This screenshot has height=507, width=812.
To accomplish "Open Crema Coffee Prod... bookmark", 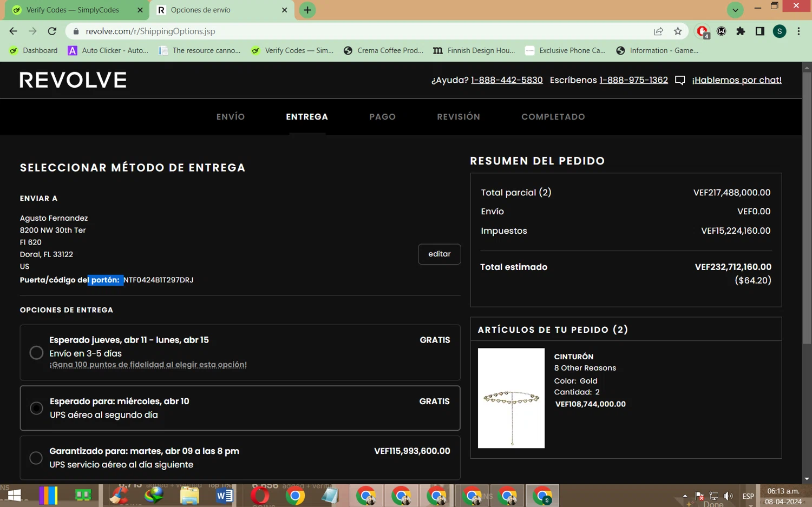I will 383,50.
